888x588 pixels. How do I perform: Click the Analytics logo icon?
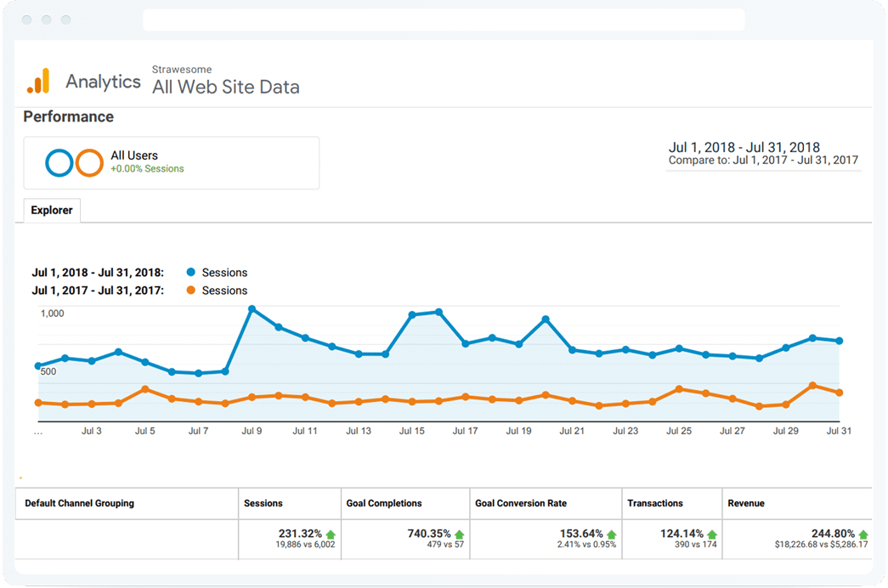[39, 81]
